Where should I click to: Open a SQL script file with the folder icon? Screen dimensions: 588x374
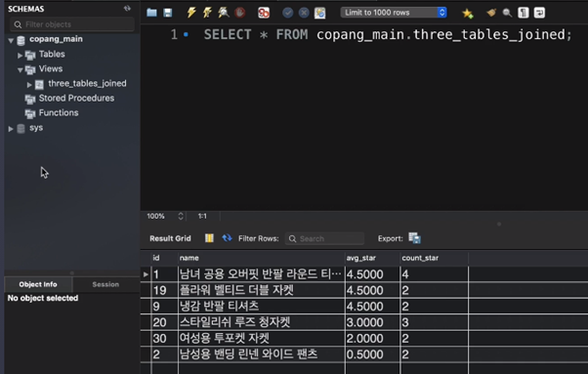151,13
